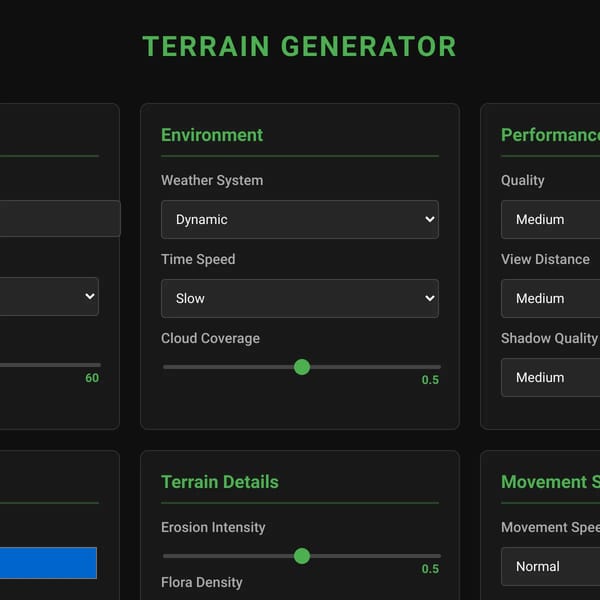The height and width of the screenshot is (600, 600).
Task: Click the View Distance label
Action: 545,259
